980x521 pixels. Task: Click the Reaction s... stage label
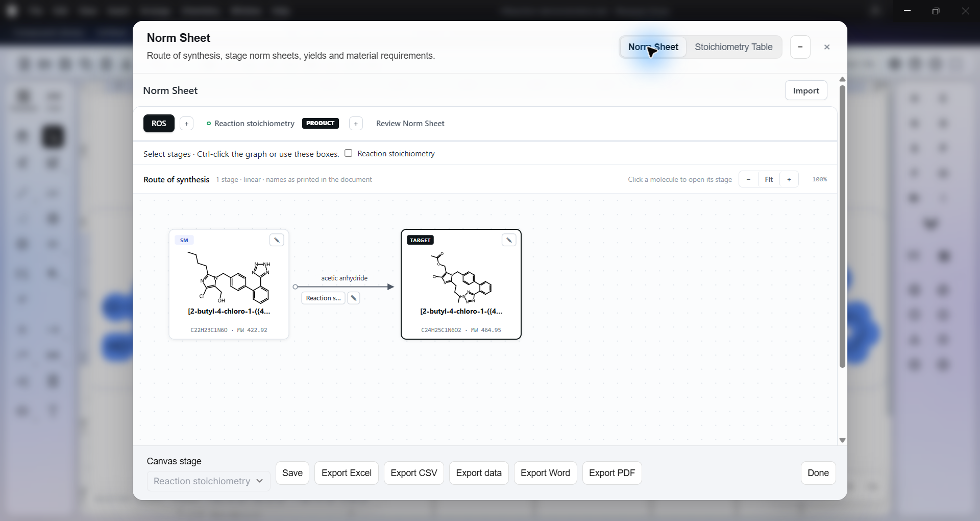pos(323,298)
